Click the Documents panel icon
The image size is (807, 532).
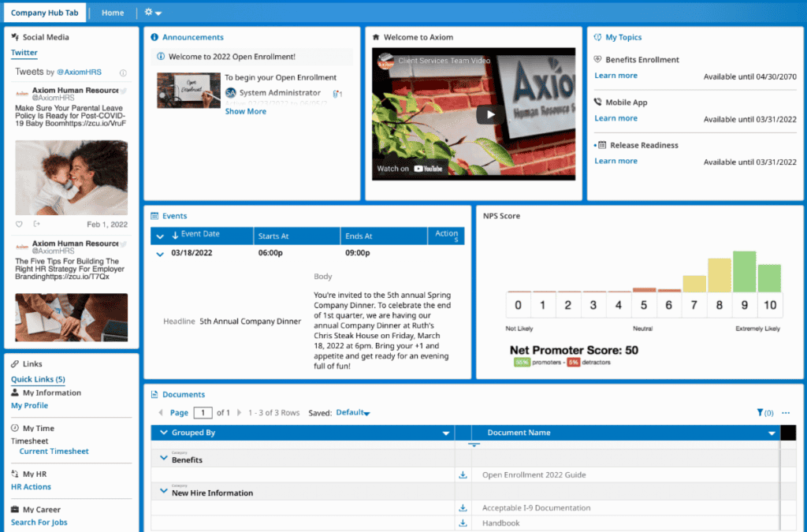155,394
